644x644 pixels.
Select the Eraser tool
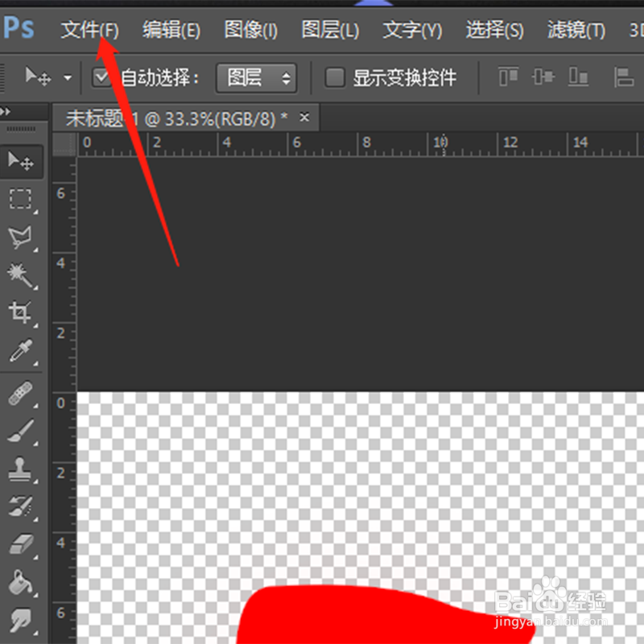(x=21, y=545)
